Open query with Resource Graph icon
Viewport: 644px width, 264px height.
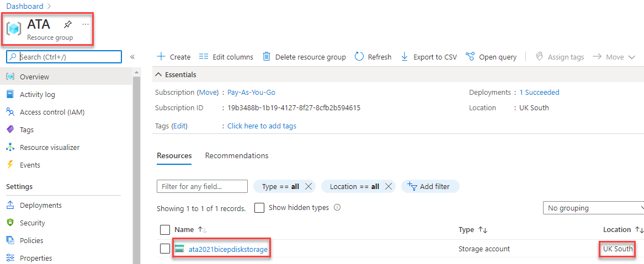pos(471,57)
